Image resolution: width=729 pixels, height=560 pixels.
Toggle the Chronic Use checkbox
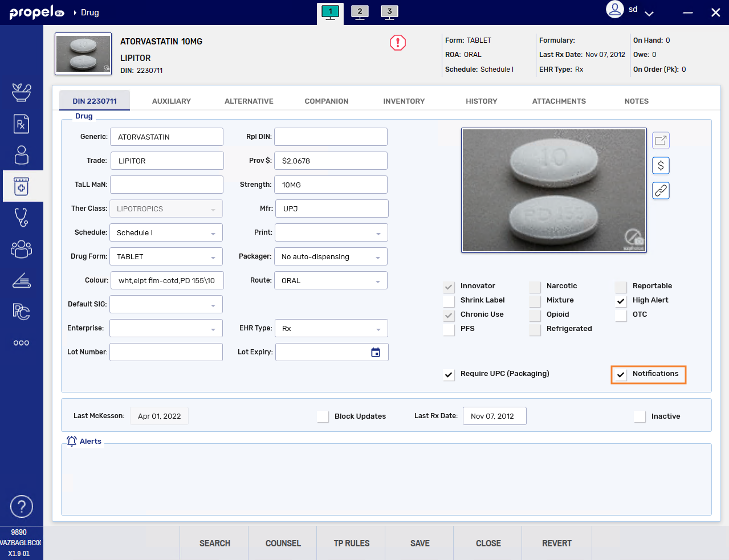tap(449, 315)
